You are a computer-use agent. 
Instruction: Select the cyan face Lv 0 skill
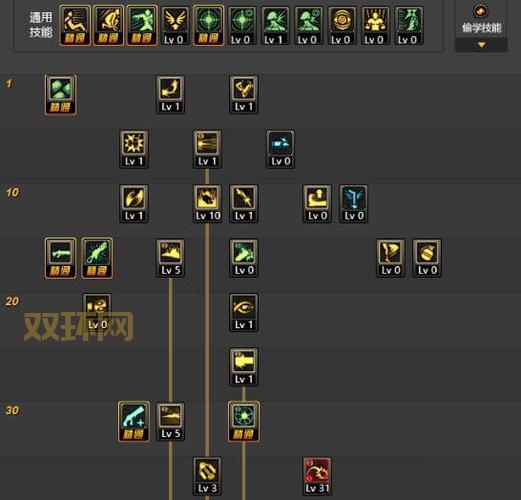[x=354, y=203]
